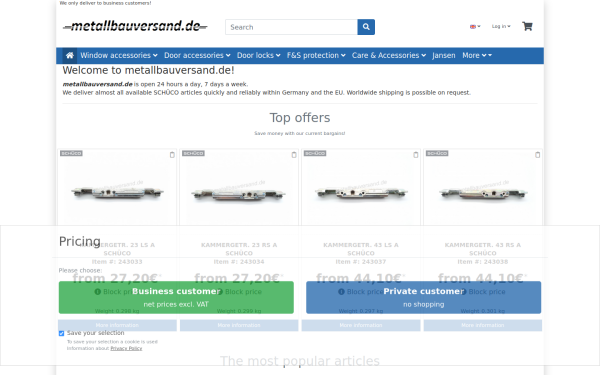Screen dimensions: 600x375
Task: Expand the Door accessories menu
Action: pos(197,55)
